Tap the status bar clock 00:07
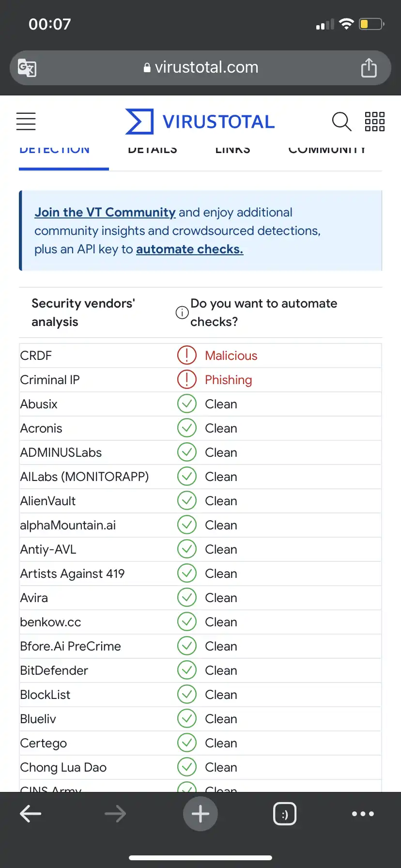The width and height of the screenshot is (401, 868). [50, 24]
